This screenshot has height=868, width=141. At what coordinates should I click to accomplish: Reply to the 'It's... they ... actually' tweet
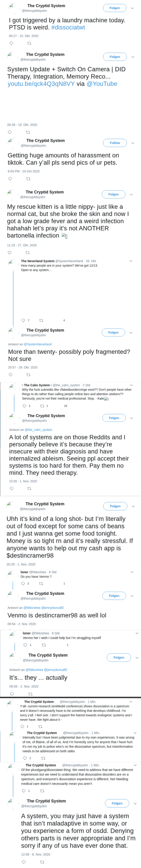[x=12, y=694]
